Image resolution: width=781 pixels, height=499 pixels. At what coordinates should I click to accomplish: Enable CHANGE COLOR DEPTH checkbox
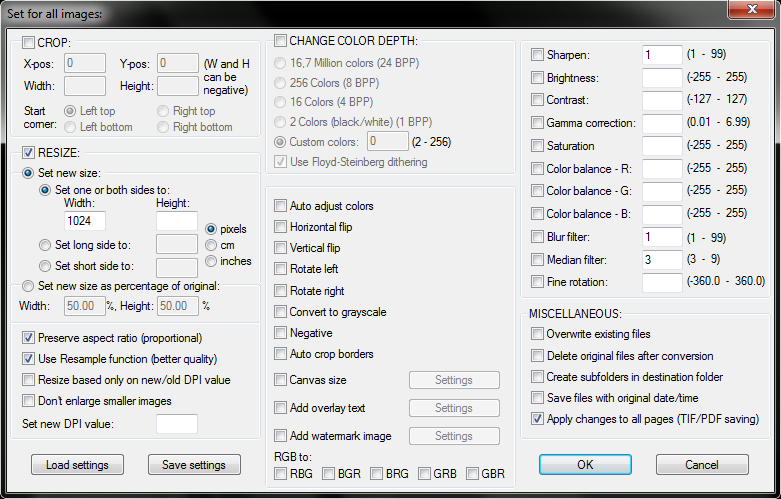280,41
